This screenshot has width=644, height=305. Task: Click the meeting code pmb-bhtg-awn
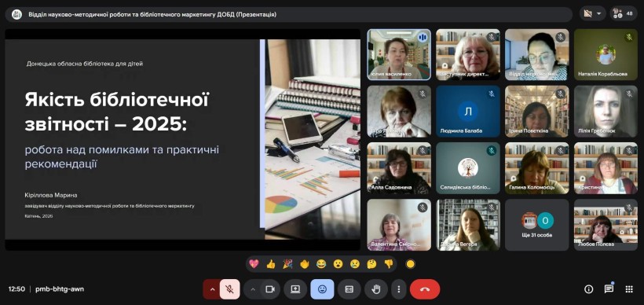pyautogui.click(x=60, y=289)
